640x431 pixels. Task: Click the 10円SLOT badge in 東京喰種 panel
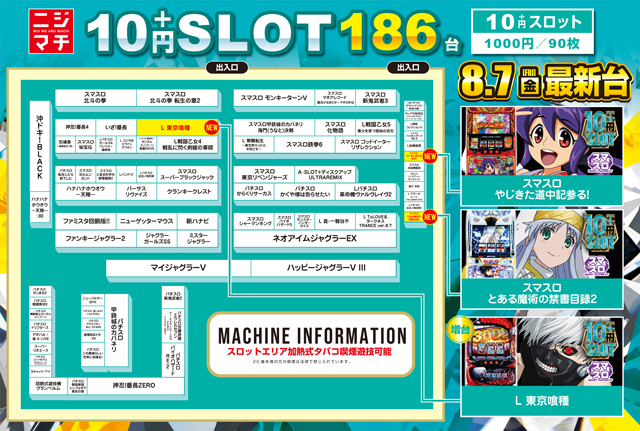[601, 340]
